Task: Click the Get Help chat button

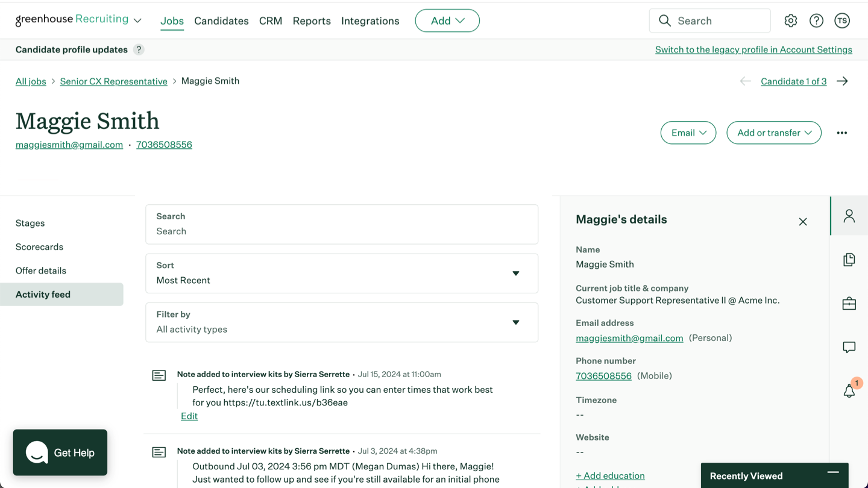Action: (60, 452)
